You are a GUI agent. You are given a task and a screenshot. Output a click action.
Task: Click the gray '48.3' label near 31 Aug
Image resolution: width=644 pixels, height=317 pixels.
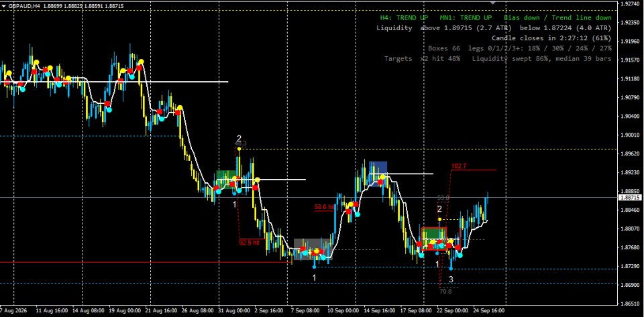(240, 143)
